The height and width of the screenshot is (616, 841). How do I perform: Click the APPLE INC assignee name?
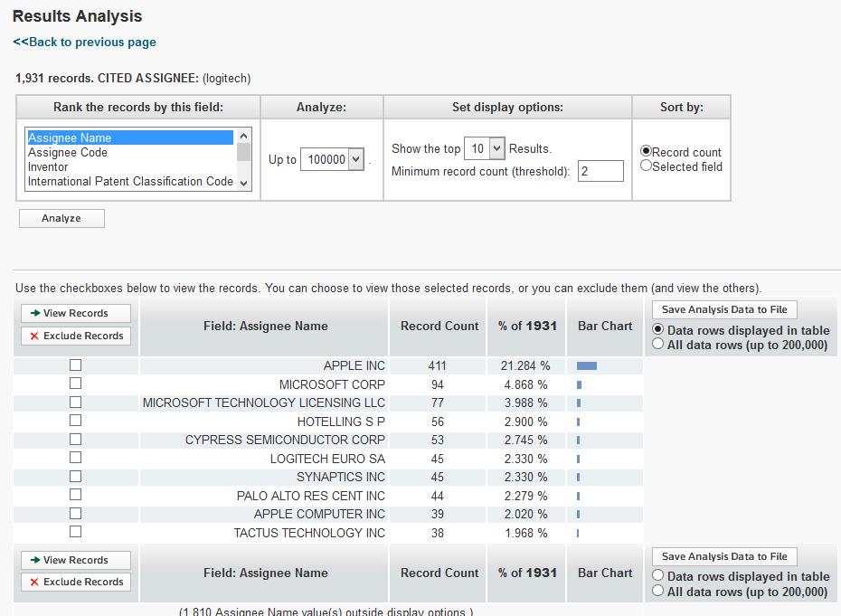(x=354, y=366)
